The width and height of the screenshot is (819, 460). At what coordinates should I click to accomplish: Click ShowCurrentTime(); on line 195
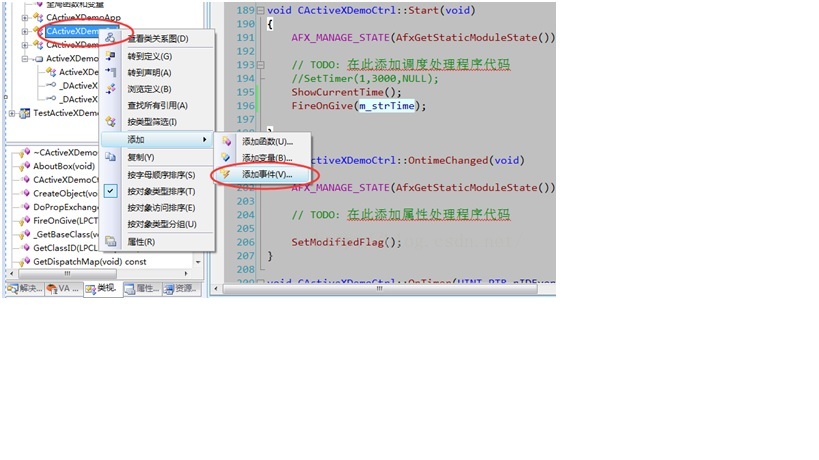346,92
